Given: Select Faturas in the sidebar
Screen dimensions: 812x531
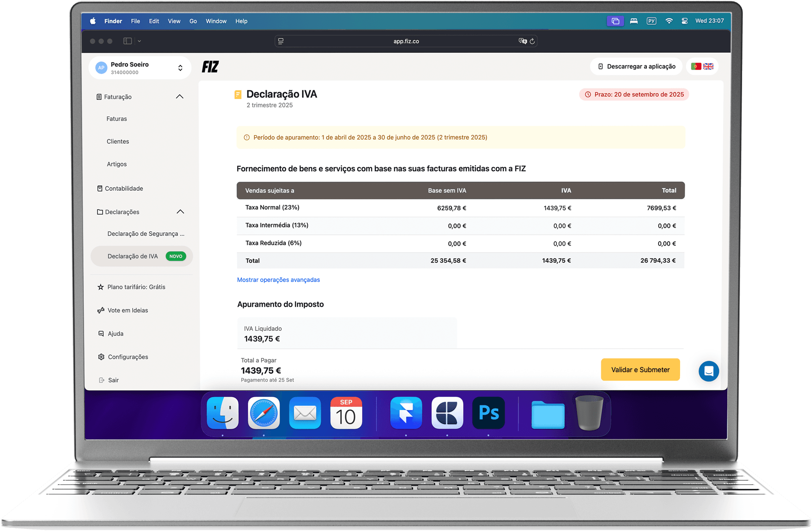Looking at the screenshot, I should tap(117, 119).
